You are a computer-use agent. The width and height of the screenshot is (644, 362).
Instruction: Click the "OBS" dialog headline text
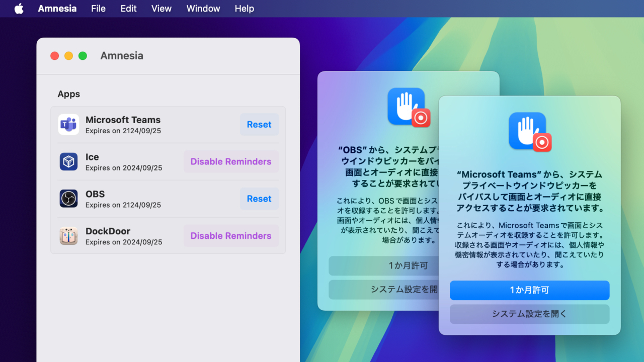[x=388, y=167]
